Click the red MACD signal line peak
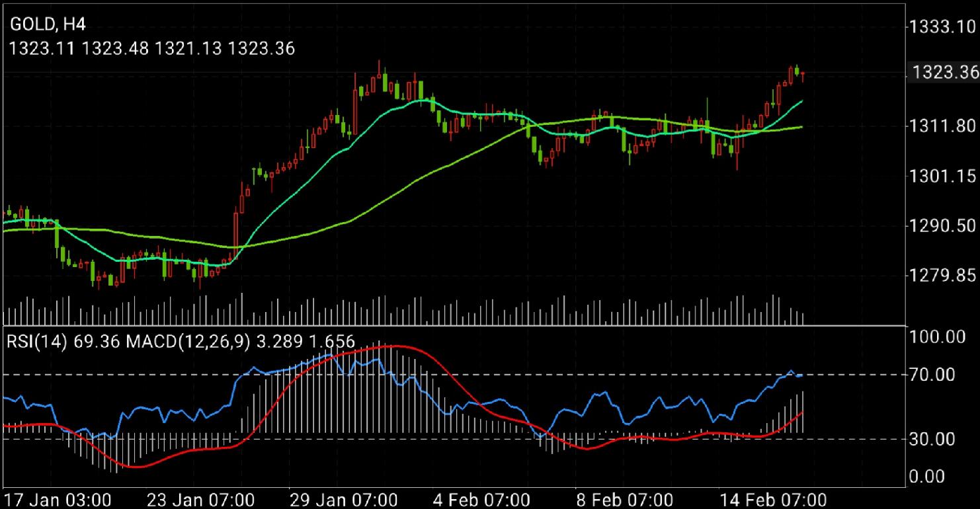 (x=395, y=346)
